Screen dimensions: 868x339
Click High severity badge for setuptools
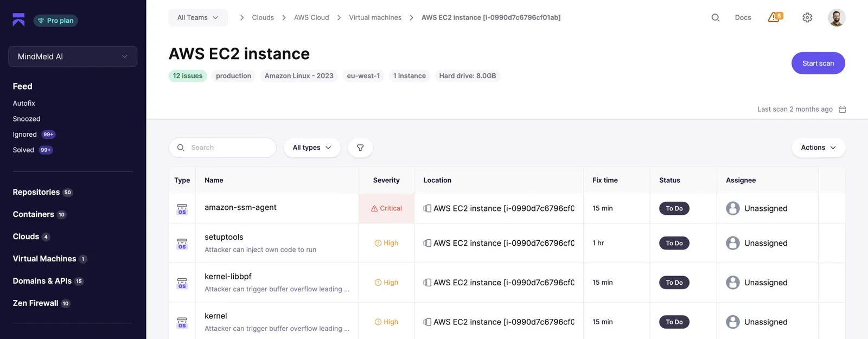tap(386, 243)
